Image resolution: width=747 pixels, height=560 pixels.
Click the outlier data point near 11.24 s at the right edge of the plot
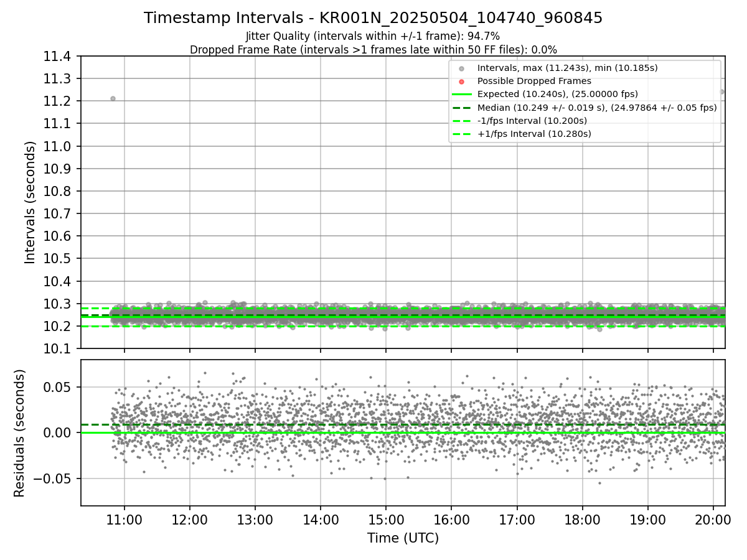(x=721, y=91)
